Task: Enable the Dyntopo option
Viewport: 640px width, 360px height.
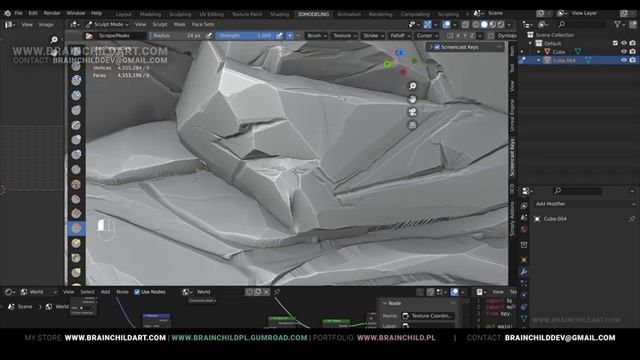Action: pos(491,36)
